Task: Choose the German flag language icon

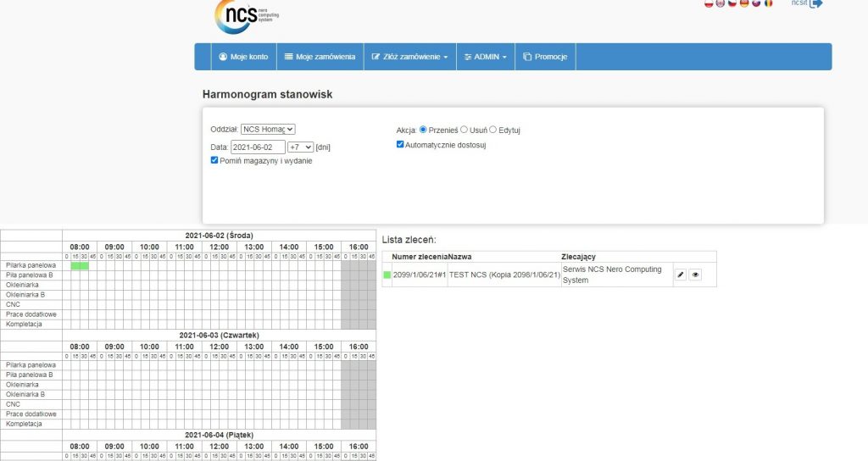Action: pos(744,3)
